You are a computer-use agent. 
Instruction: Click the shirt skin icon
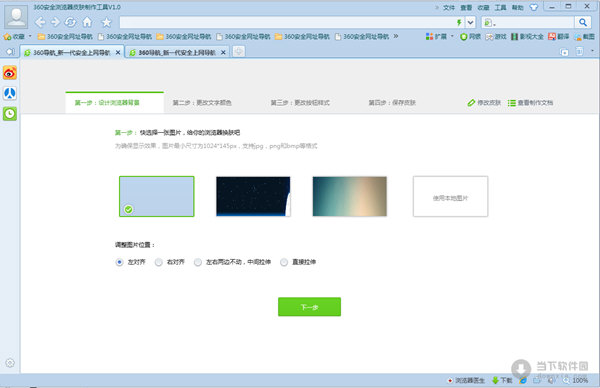pyautogui.click(x=534, y=7)
